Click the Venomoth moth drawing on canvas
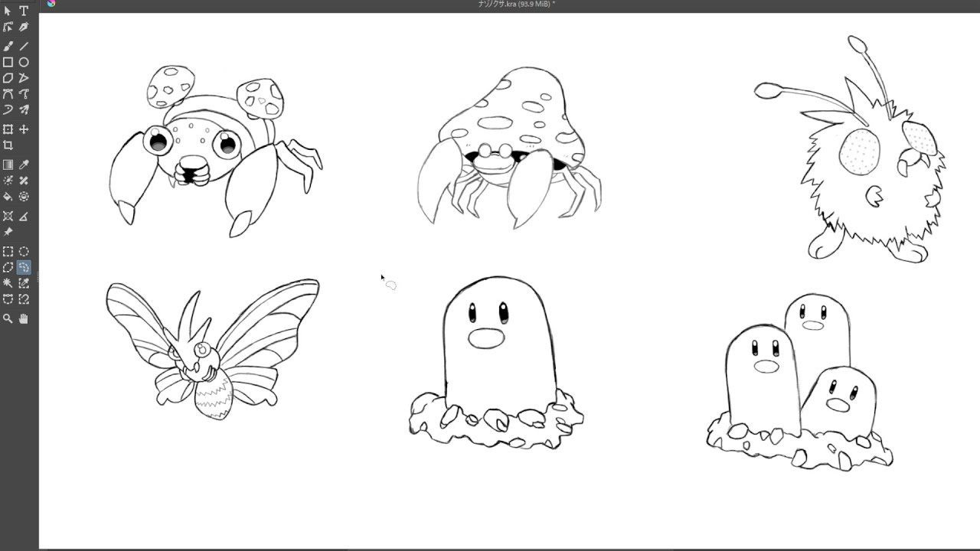Screen dimensions: 980x551 (x=212, y=350)
